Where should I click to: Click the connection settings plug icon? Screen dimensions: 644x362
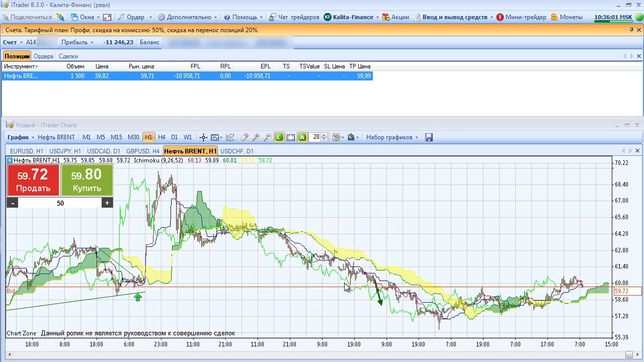coord(60,17)
